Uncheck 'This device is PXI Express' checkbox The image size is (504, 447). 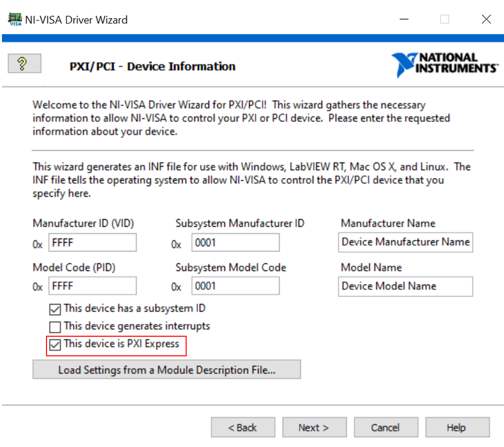pos(55,345)
